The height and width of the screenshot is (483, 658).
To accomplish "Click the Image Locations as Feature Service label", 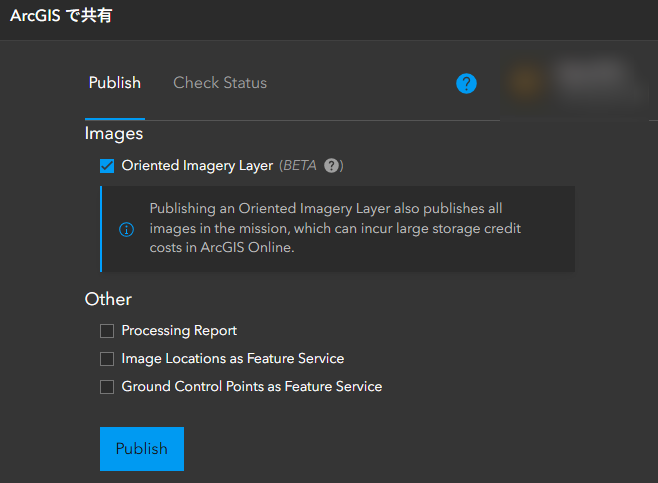I will 232,359.
